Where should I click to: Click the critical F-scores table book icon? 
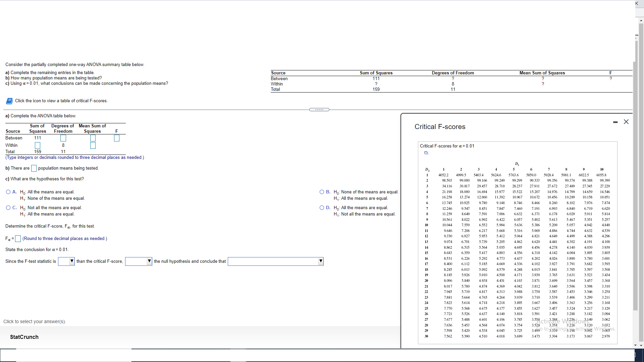point(9,101)
